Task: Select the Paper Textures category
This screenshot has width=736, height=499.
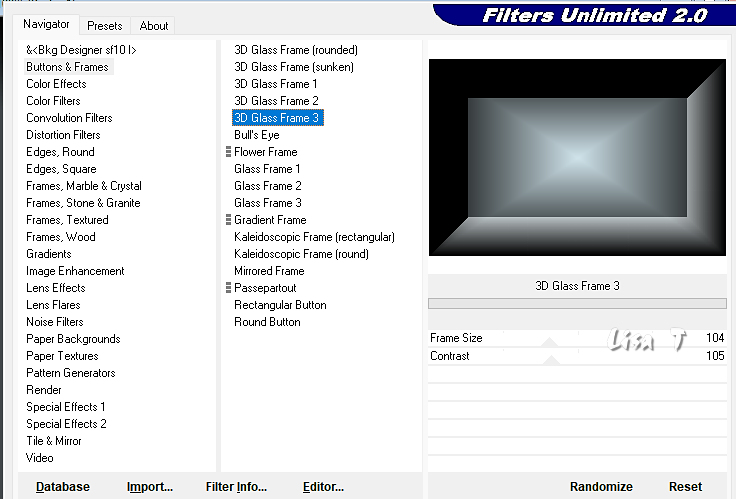Action: [x=62, y=355]
